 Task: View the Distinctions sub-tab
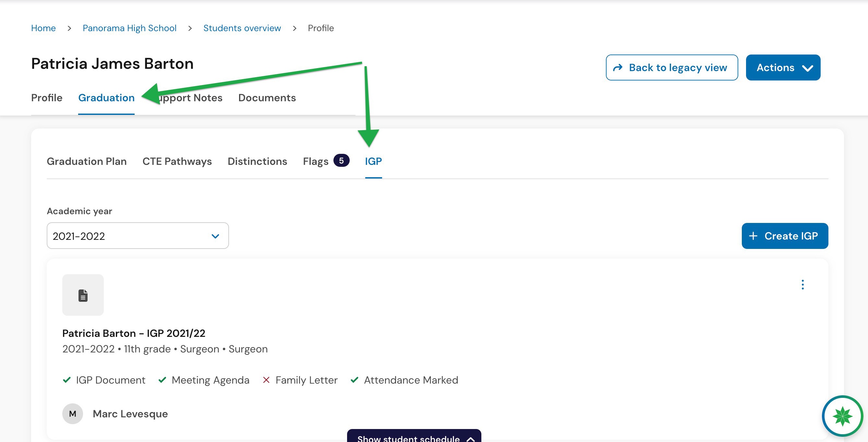(257, 161)
